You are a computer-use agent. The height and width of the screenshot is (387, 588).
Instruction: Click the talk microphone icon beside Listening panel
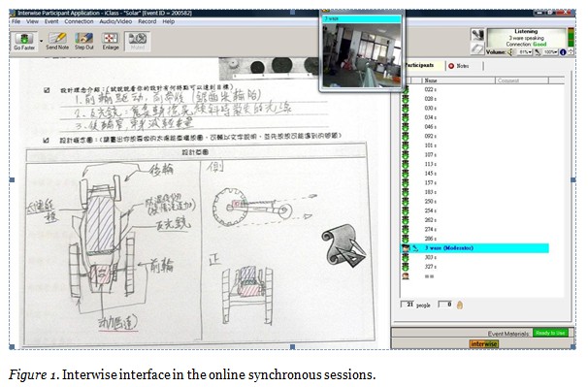(x=477, y=35)
